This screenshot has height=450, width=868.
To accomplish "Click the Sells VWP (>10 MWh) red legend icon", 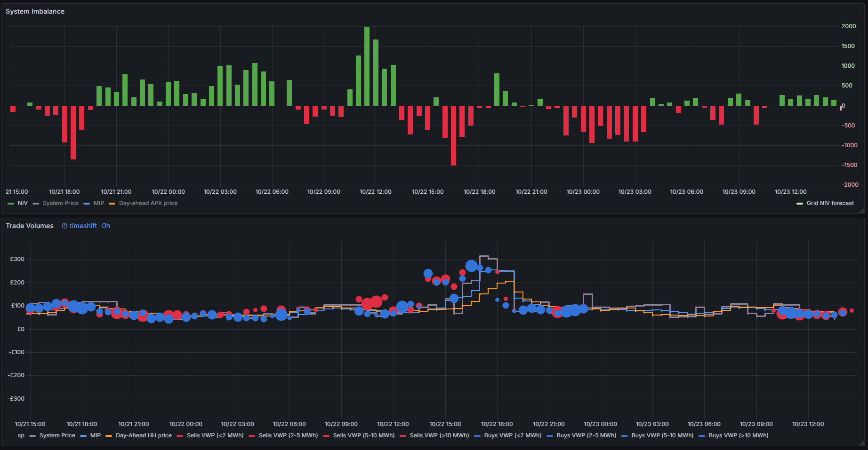I will click(x=402, y=435).
